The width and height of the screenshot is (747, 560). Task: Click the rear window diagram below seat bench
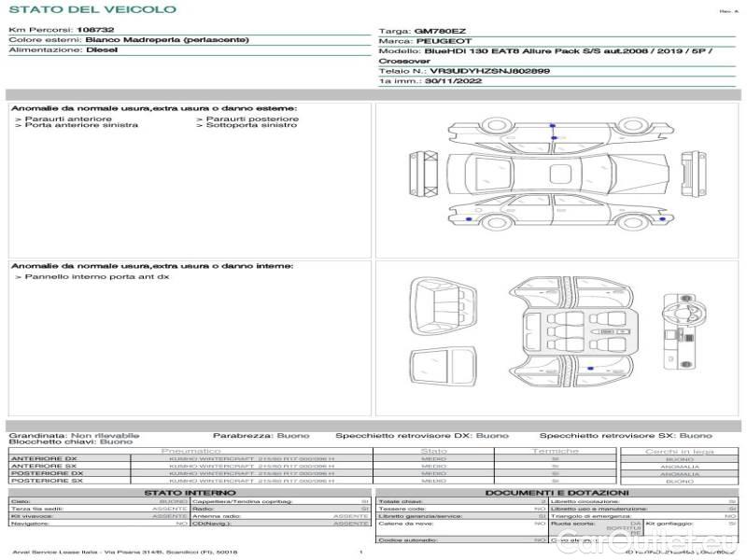(x=441, y=365)
